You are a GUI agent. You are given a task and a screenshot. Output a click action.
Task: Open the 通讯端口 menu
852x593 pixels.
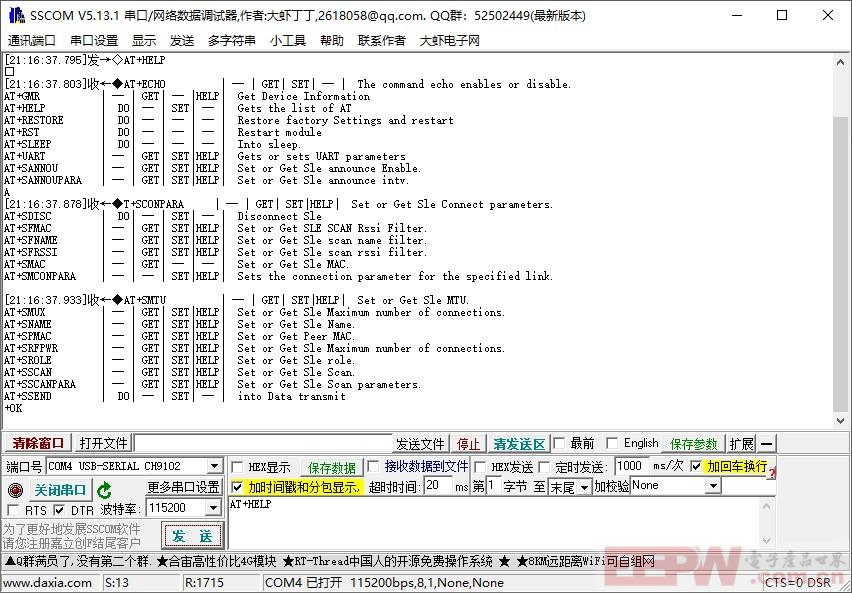tap(32, 40)
